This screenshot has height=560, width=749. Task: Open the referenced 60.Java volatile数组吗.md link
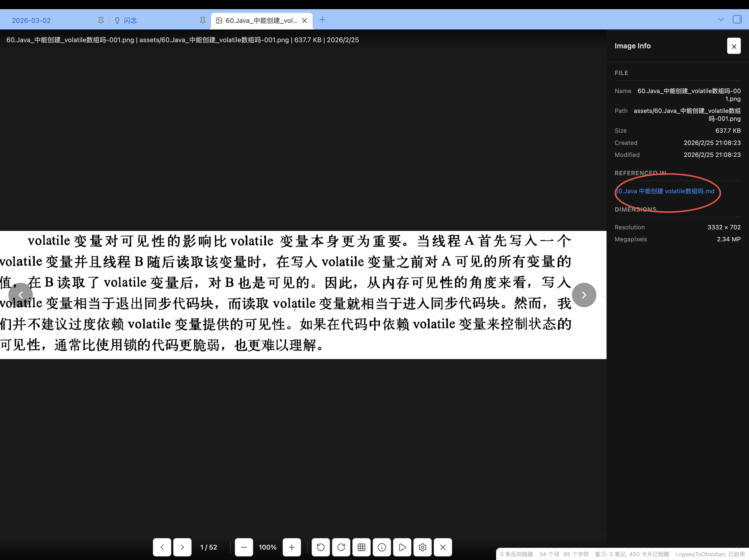coord(665,191)
